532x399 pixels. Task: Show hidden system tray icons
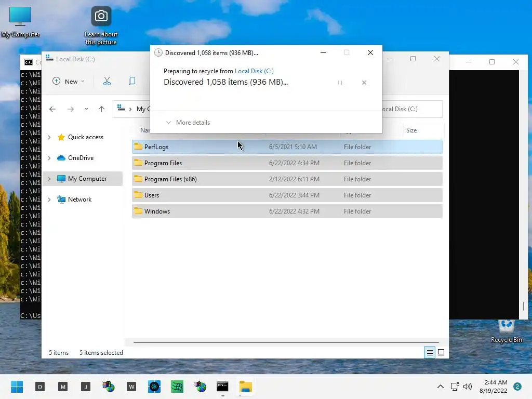coord(441,387)
